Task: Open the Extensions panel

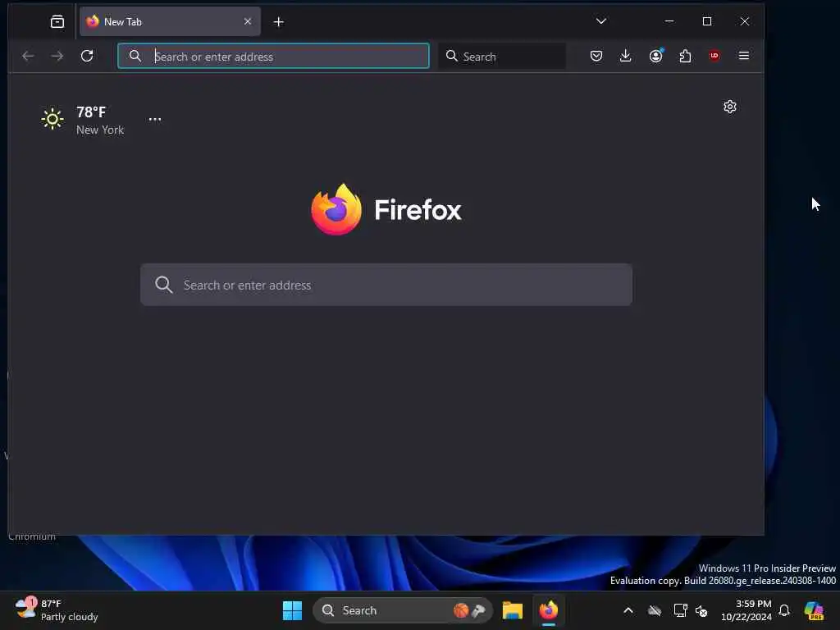Action: tap(685, 56)
